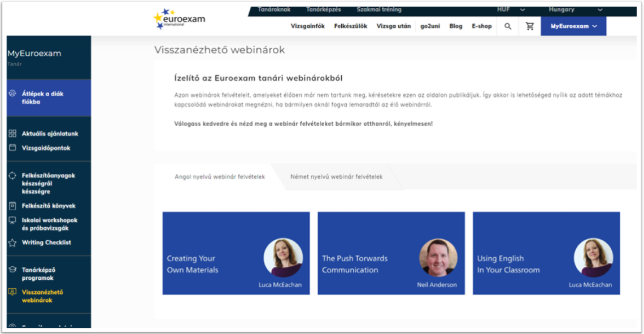Image resolution: width=644 pixels, height=334 pixels.
Task: Open the search magnifier icon
Action: click(508, 27)
